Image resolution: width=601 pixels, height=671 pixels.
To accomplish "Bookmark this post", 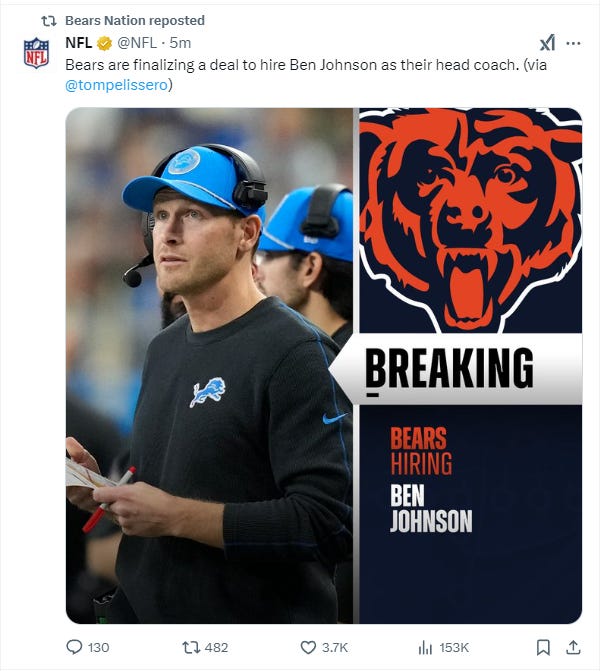I will [543, 647].
